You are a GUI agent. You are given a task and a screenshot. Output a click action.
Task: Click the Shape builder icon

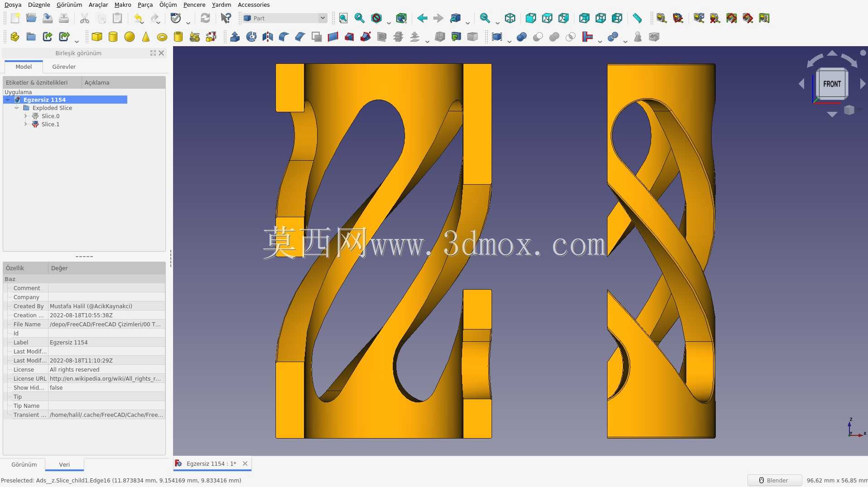211,37
